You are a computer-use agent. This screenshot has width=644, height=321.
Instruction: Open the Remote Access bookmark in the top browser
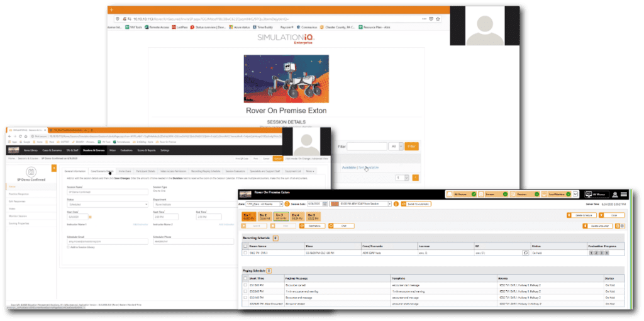pos(157,27)
